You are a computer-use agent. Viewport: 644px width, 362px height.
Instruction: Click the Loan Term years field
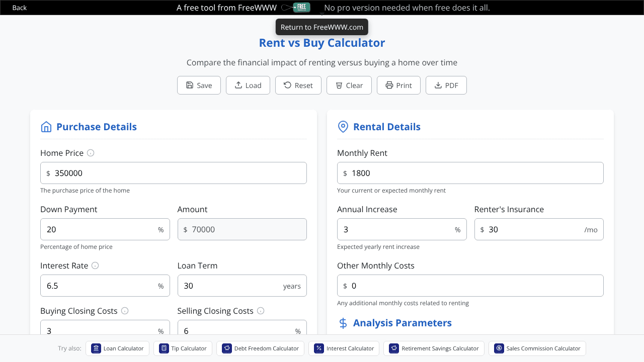[242, 286]
